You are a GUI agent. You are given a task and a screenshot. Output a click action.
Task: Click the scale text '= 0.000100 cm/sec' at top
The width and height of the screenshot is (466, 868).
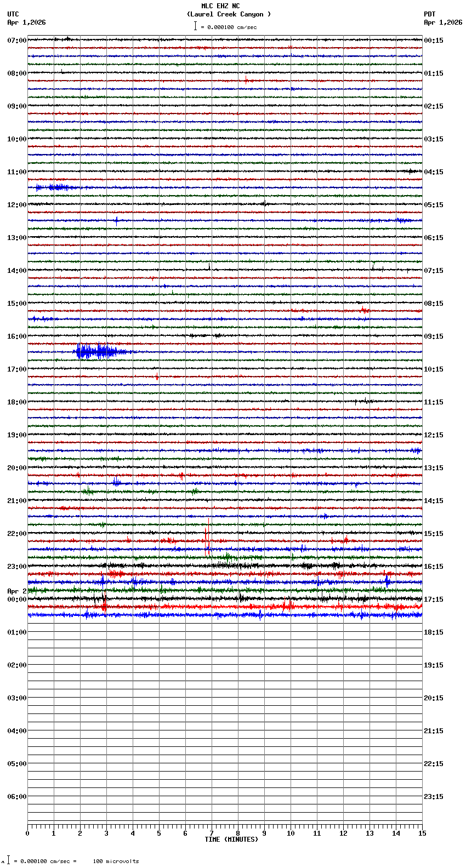click(x=229, y=27)
